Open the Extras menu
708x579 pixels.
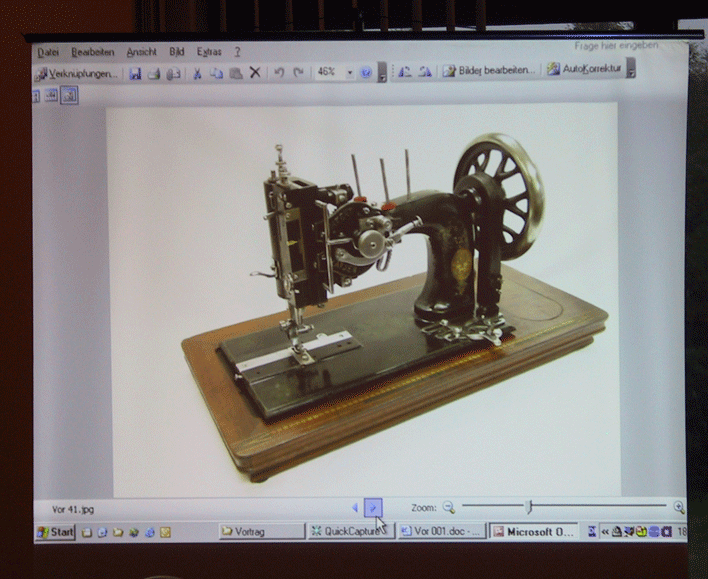coord(209,52)
